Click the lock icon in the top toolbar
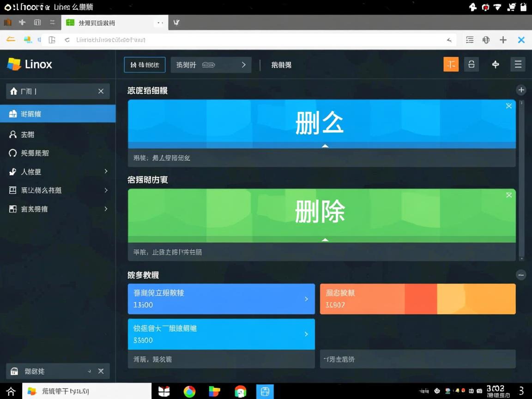The image size is (532, 399). coord(472,64)
